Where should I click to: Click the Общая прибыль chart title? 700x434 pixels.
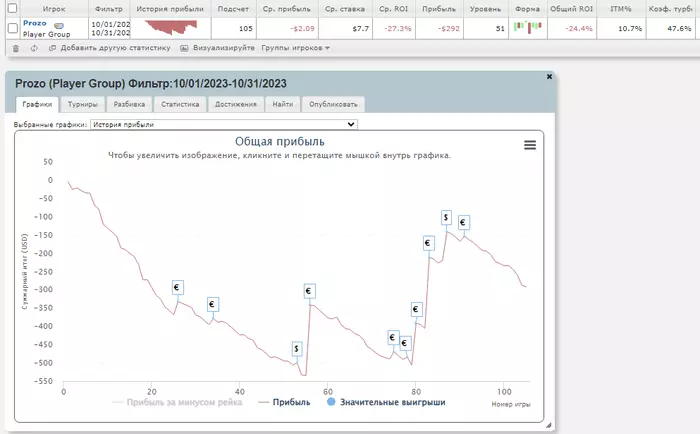point(279,142)
